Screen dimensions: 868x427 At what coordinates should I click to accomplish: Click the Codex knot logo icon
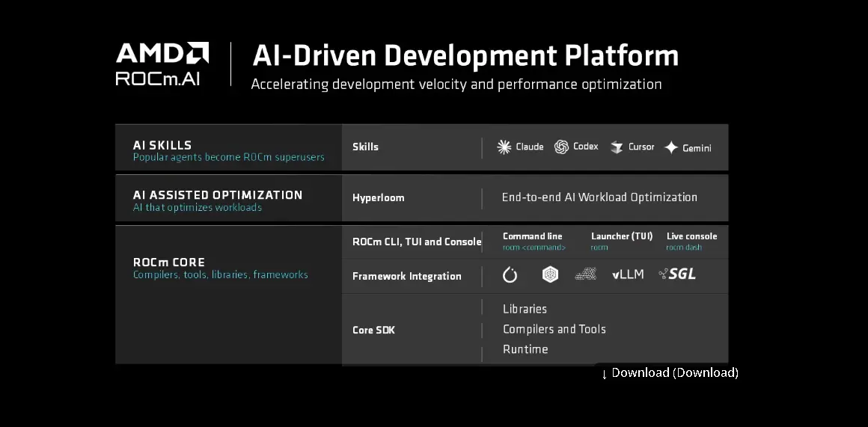coord(561,147)
